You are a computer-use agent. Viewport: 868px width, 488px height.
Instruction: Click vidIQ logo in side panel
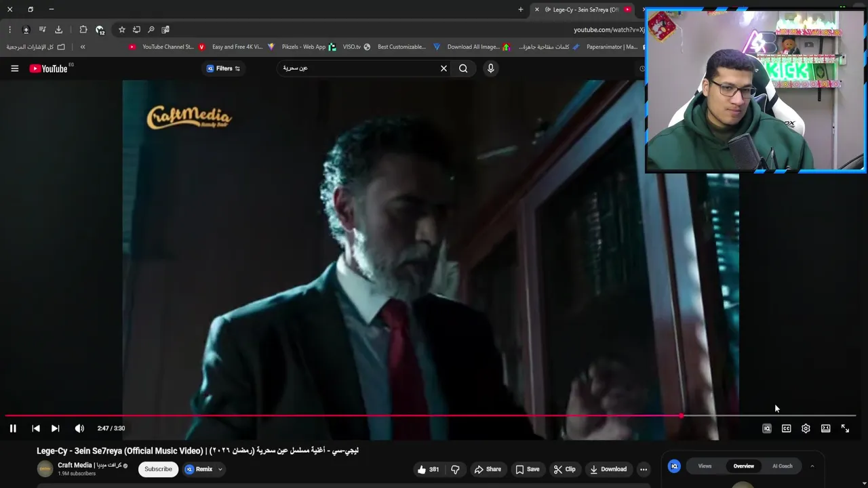coord(674,466)
